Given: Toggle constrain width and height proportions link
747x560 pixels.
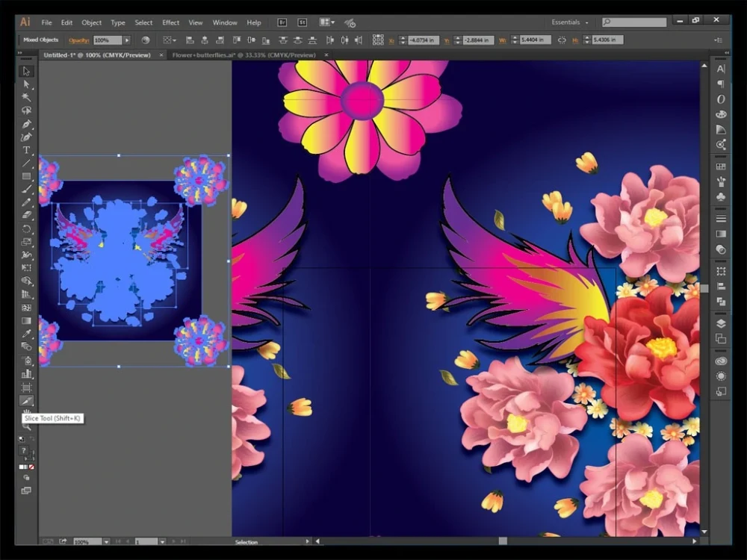Looking at the screenshot, I should pyautogui.click(x=562, y=40).
